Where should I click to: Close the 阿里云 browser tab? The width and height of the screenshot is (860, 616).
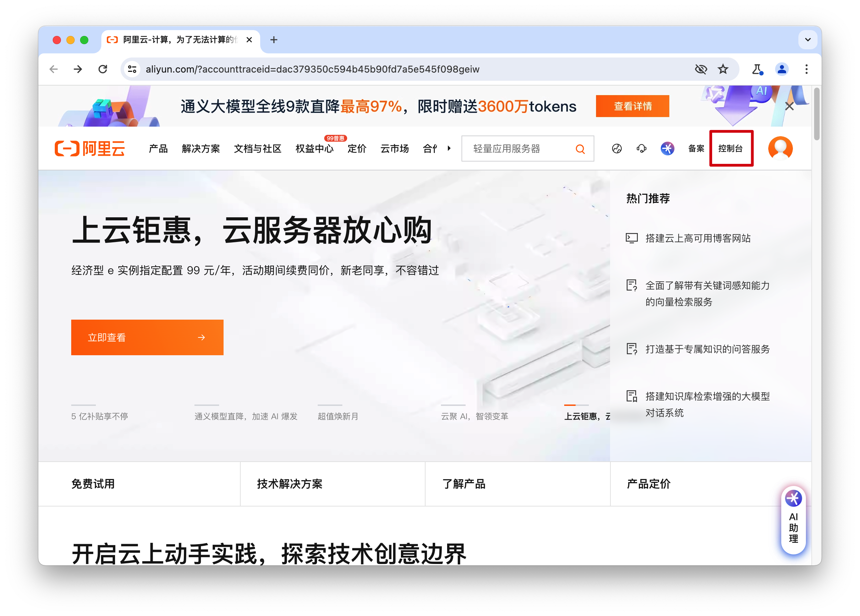[249, 39]
